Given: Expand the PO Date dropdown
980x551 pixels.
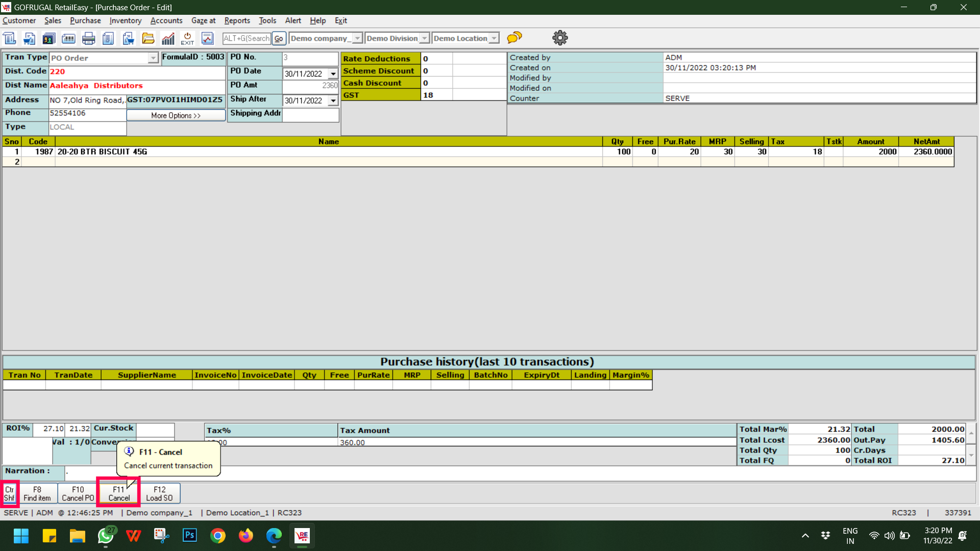Looking at the screenshot, I should [333, 74].
